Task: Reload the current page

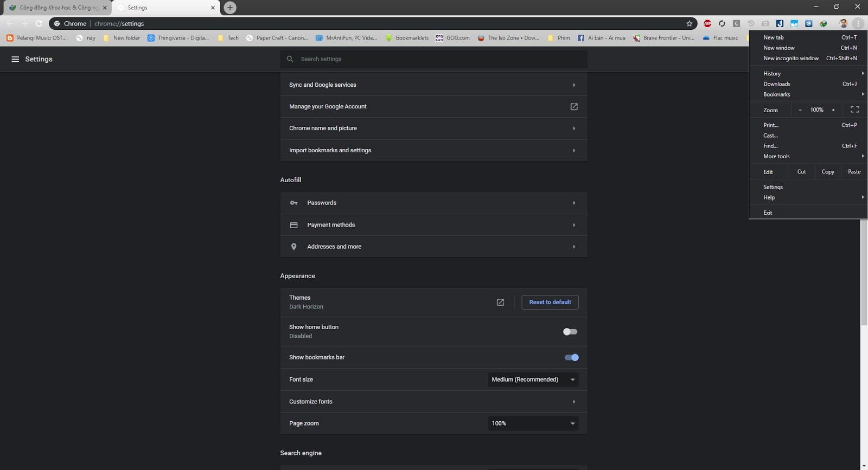Action: [39, 23]
